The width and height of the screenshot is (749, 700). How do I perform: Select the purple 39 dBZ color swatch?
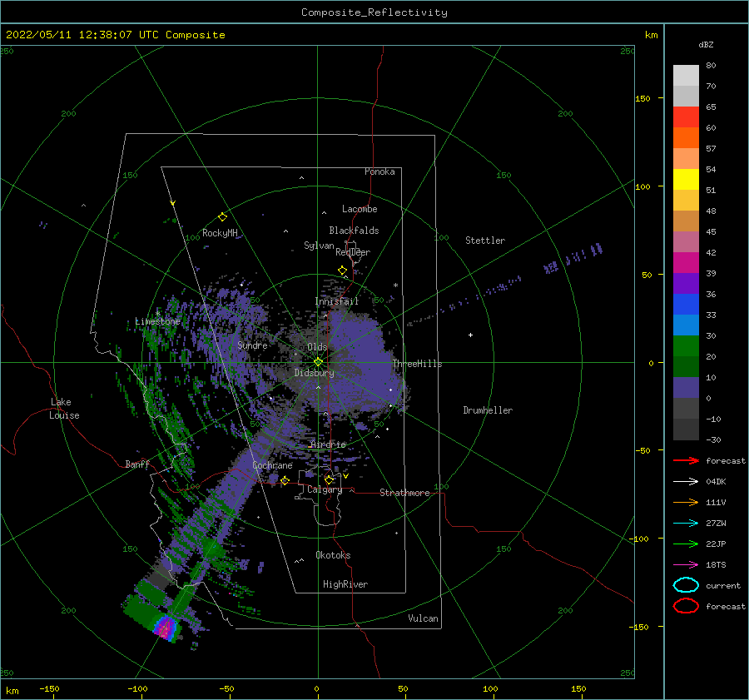(686, 283)
